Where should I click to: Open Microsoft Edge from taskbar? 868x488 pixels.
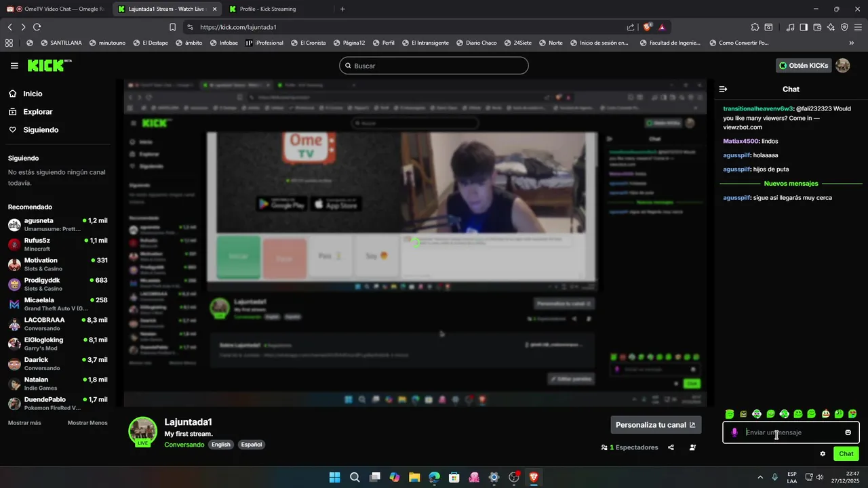[x=434, y=477]
